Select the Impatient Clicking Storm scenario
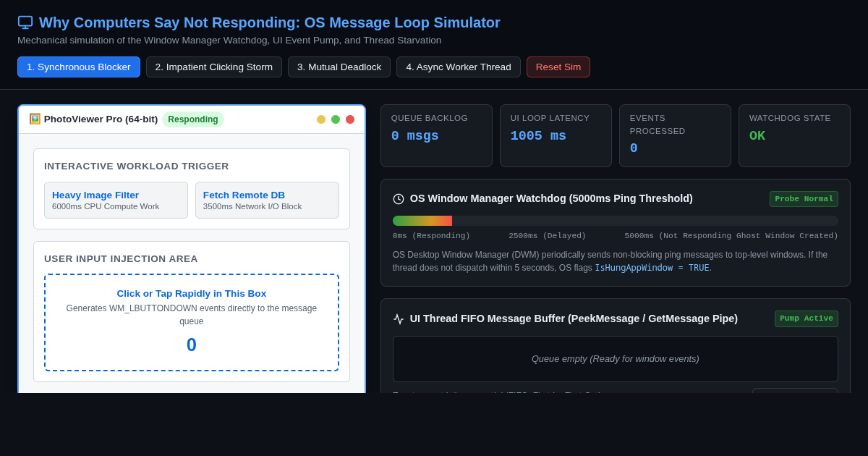The image size is (868, 456). [214, 67]
